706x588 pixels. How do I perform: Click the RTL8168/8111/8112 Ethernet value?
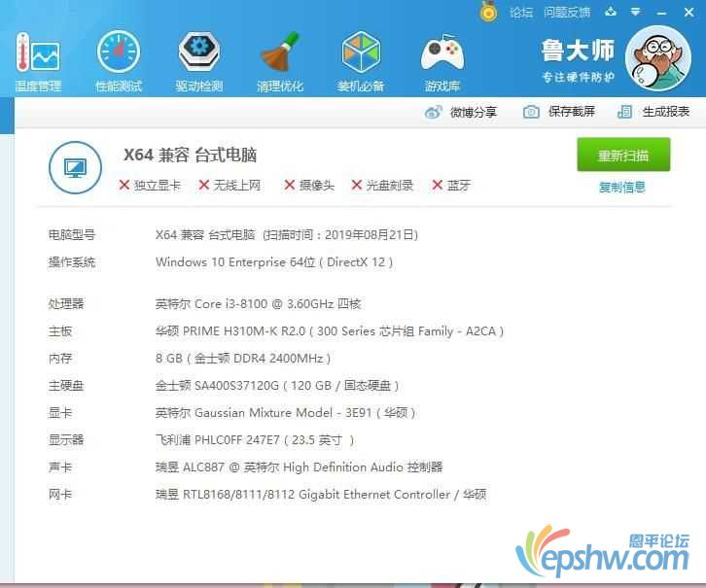point(321,495)
